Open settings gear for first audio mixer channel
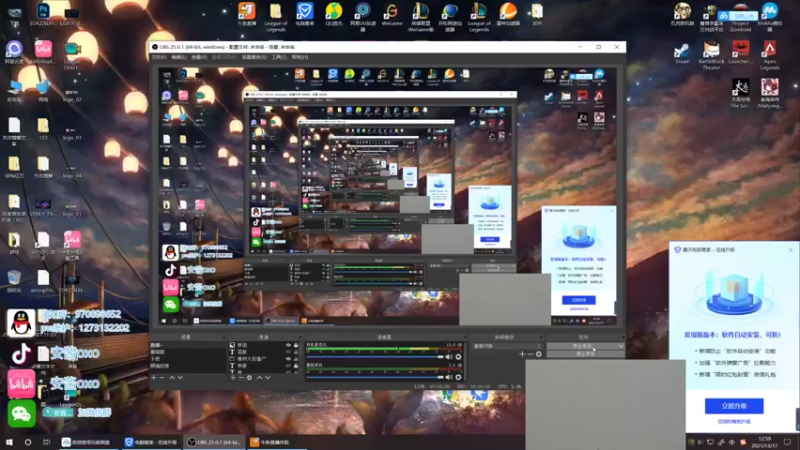Image resolution: width=800 pixels, height=450 pixels. click(x=458, y=357)
